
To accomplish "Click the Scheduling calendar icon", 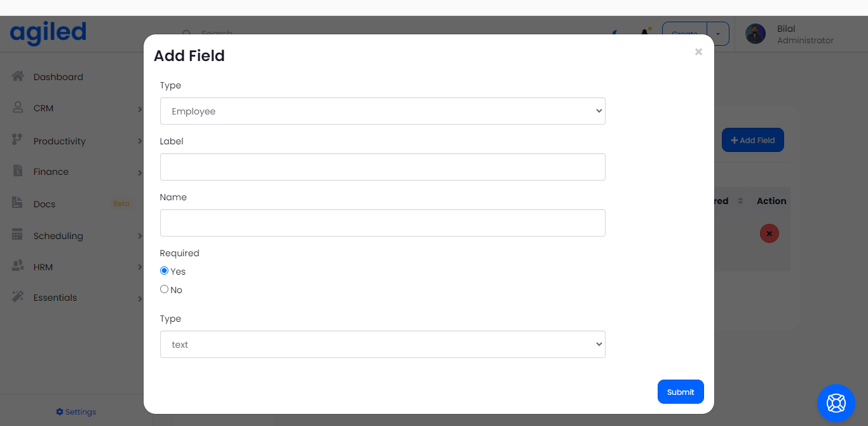I will [x=18, y=235].
